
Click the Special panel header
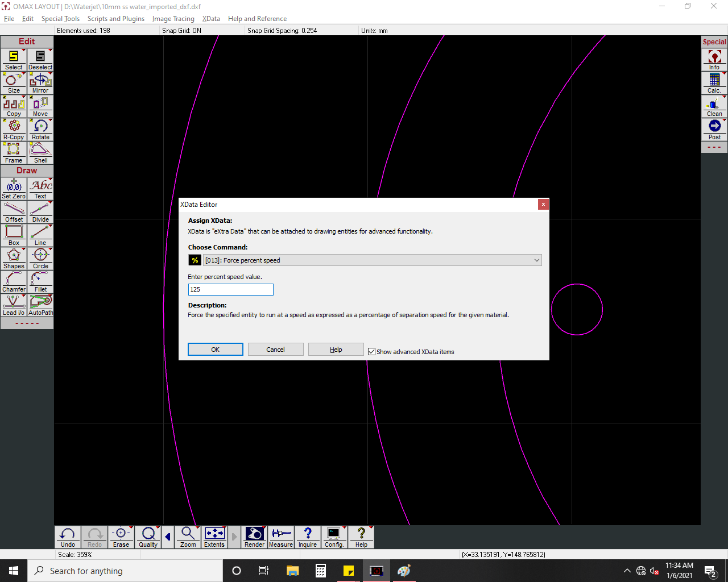[x=714, y=41]
